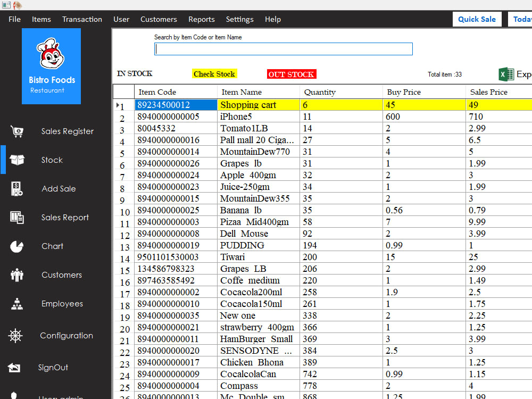The height and width of the screenshot is (399, 532).
Task: Click the SignOut sidebar icon
Action: pyautogui.click(x=16, y=368)
